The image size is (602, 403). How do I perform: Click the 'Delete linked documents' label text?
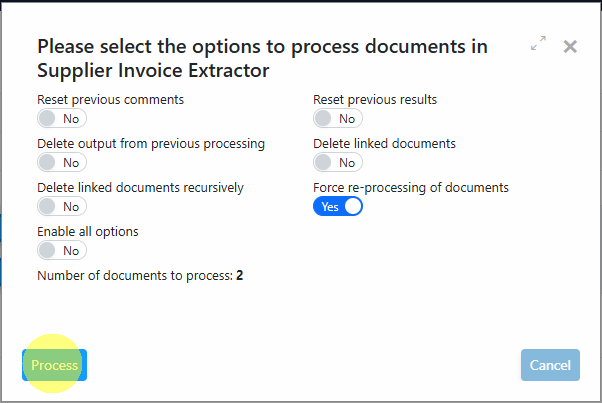point(384,144)
